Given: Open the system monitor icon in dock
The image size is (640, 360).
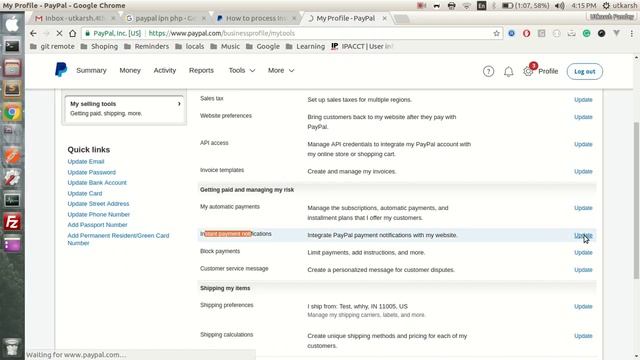Looking at the screenshot, I should tap(12, 200).
